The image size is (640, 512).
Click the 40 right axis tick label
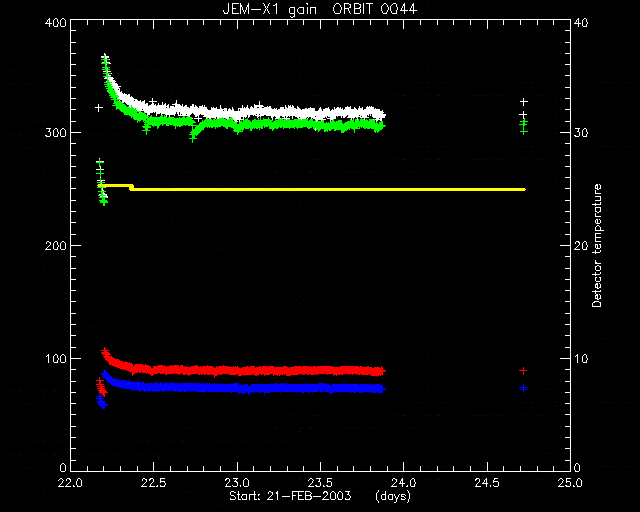coord(581,22)
